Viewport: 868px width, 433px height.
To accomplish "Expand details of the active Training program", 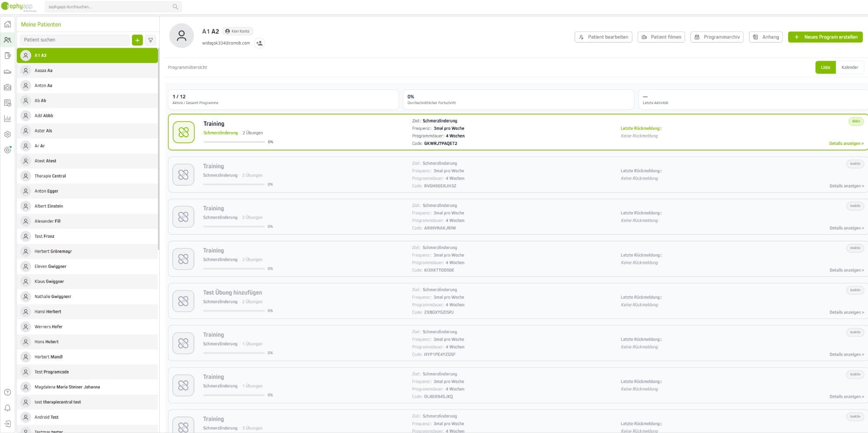I will point(846,143).
